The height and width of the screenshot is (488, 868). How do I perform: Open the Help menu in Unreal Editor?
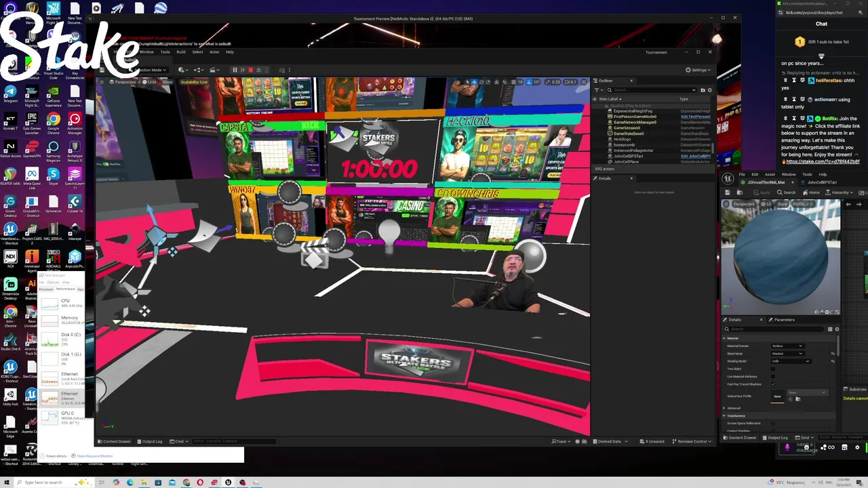click(230, 52)
